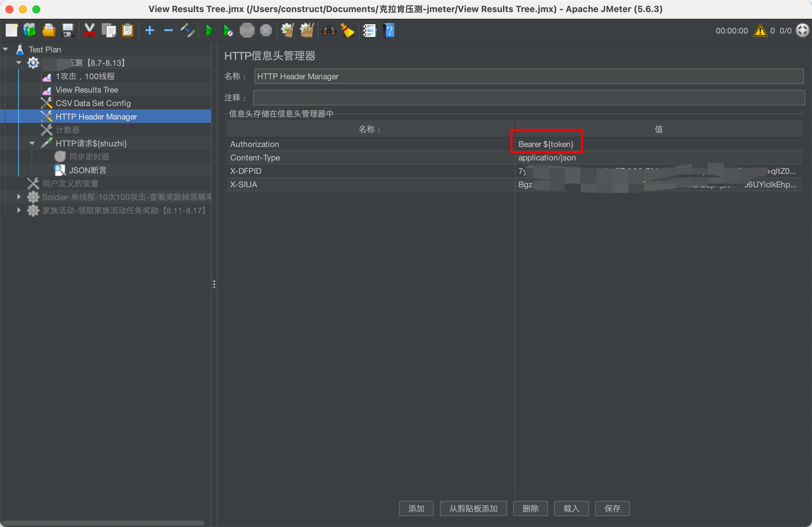Start the test with green play icon
Screen dimensions: 812x527
click(210, 30)
